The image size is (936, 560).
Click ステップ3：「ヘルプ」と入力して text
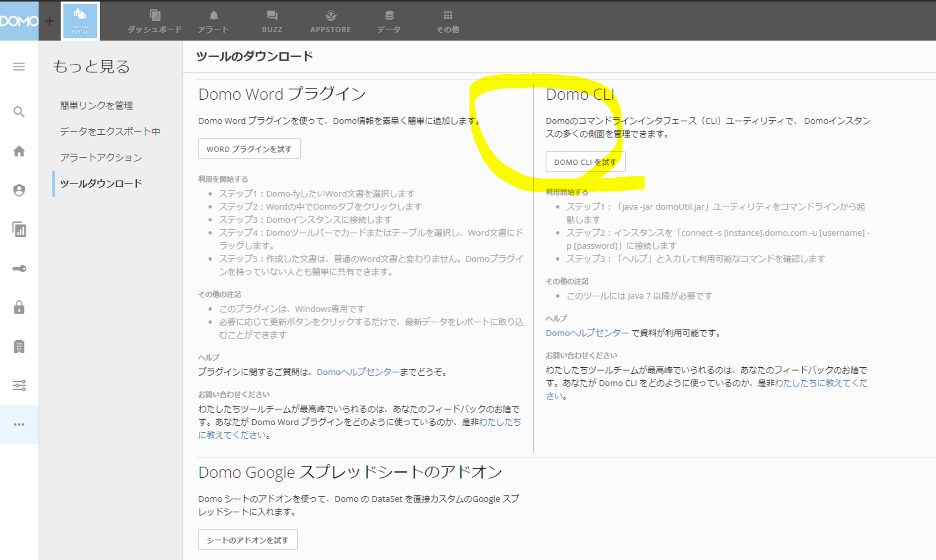click(696, 259)
